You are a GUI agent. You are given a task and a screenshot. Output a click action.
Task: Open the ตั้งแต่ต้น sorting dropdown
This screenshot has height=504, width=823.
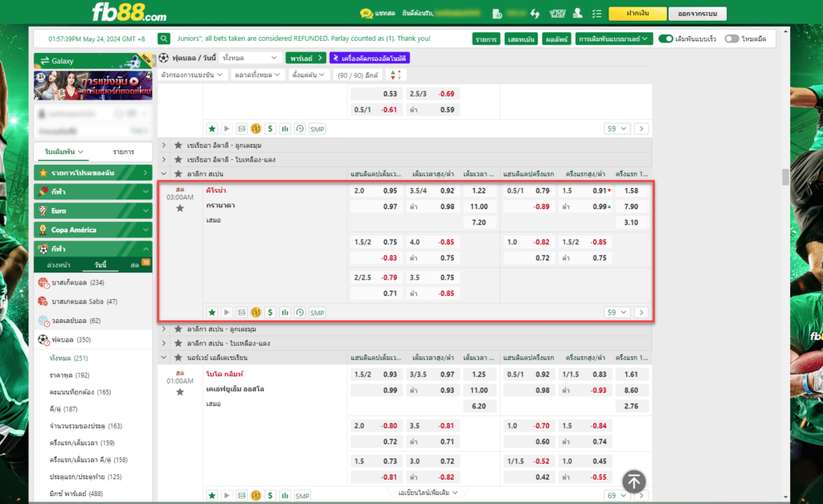308,75
